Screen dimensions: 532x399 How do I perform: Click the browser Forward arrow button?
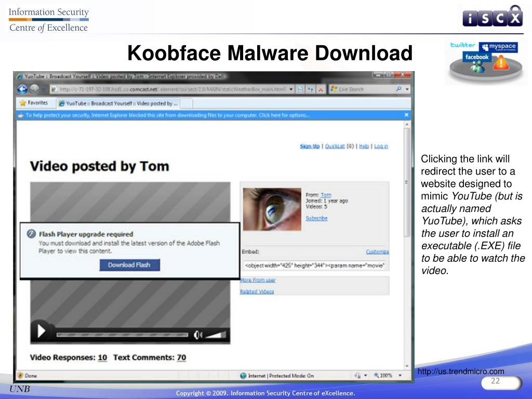(x=34, y=89)
